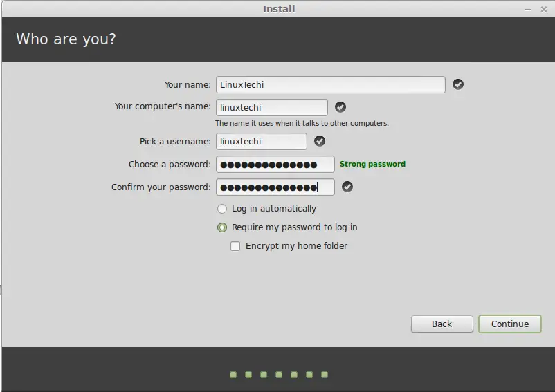
Task: Click the checkmark icon beside username field
Action: pyautogui.click(x=320, y=141)
